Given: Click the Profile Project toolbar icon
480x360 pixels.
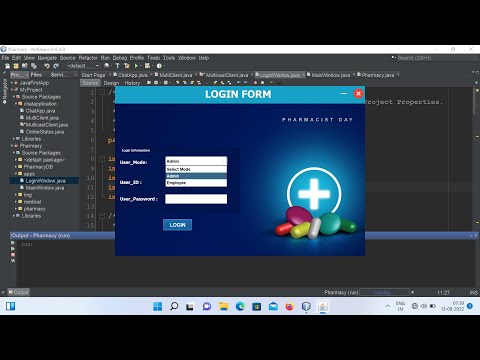Looking at the screenshot, I should pos(160,66).
